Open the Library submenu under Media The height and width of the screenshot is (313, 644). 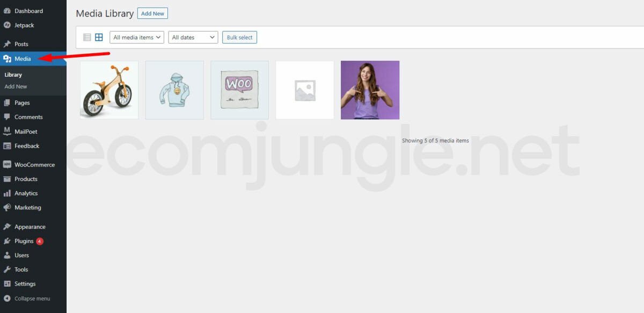13,75
